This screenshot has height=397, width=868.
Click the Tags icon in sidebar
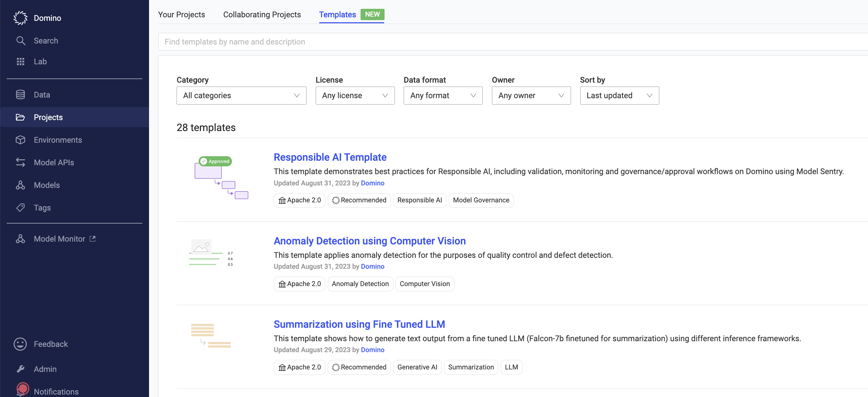(20, 208)
